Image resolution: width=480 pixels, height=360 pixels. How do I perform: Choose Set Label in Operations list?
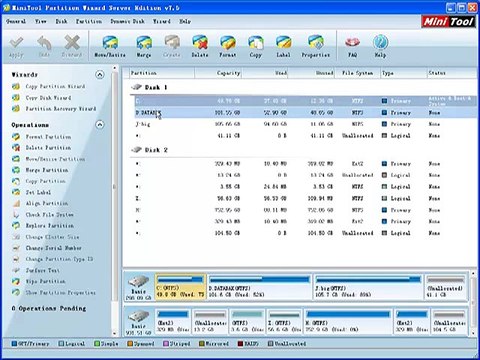click(x=32, y=192)
